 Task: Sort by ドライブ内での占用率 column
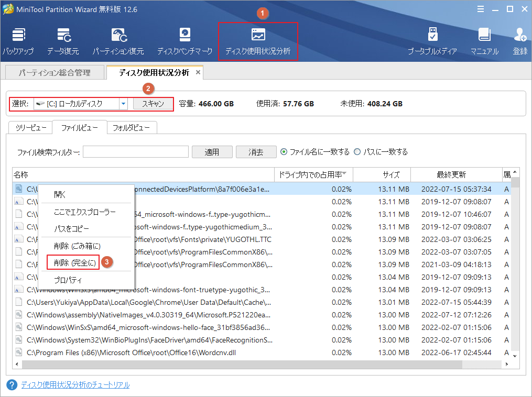click(x=313, y=174)
